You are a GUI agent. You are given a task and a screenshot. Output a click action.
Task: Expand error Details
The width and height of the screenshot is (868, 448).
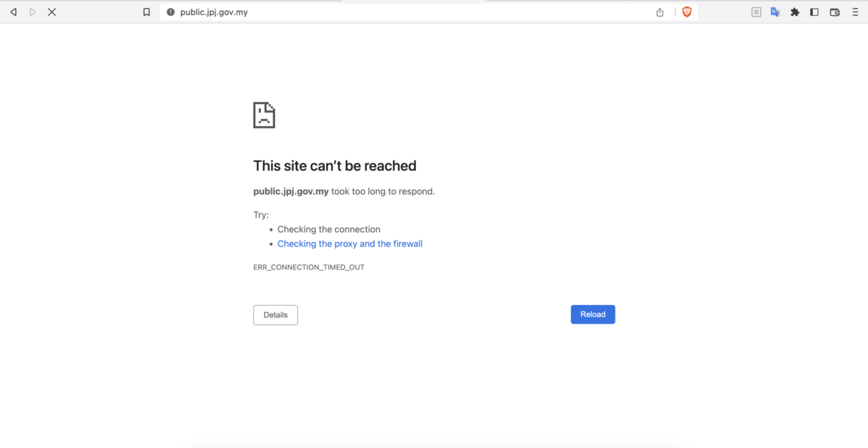pos(276,315)
